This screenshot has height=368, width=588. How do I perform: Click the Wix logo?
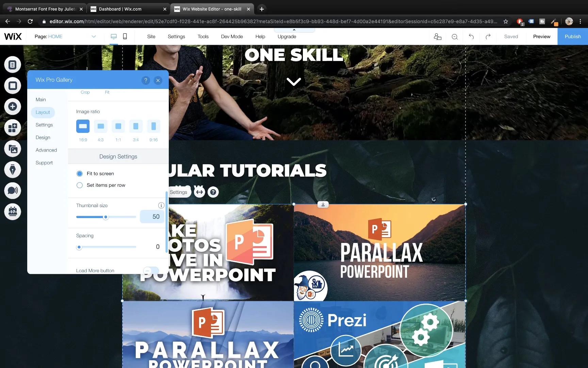pyautogui.click(x=13, y=36)
